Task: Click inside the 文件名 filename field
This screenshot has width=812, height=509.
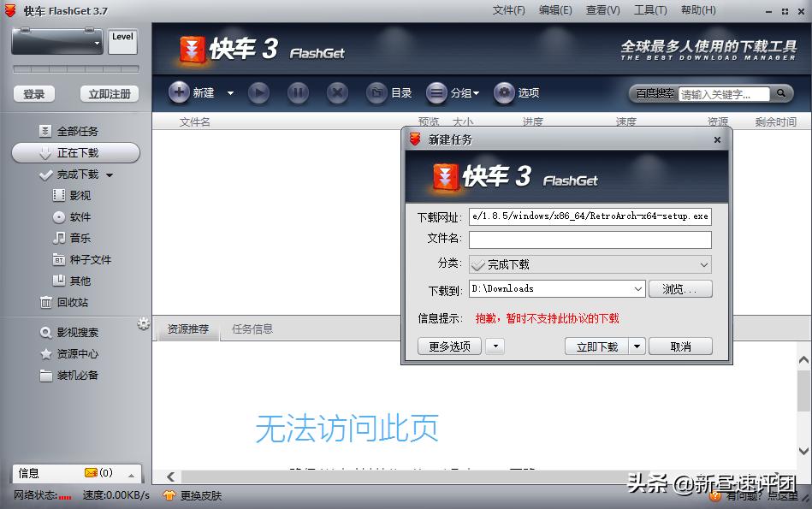Action: [x=590, y=240]
